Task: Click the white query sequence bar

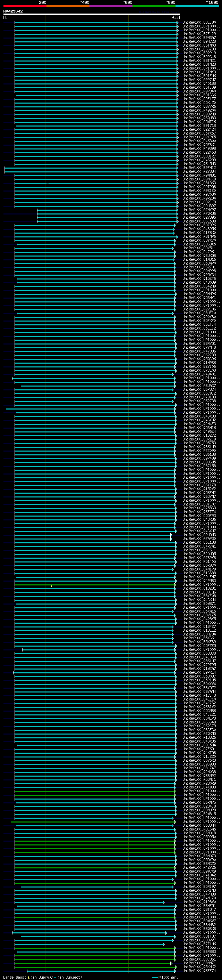Action: (92, 14)
